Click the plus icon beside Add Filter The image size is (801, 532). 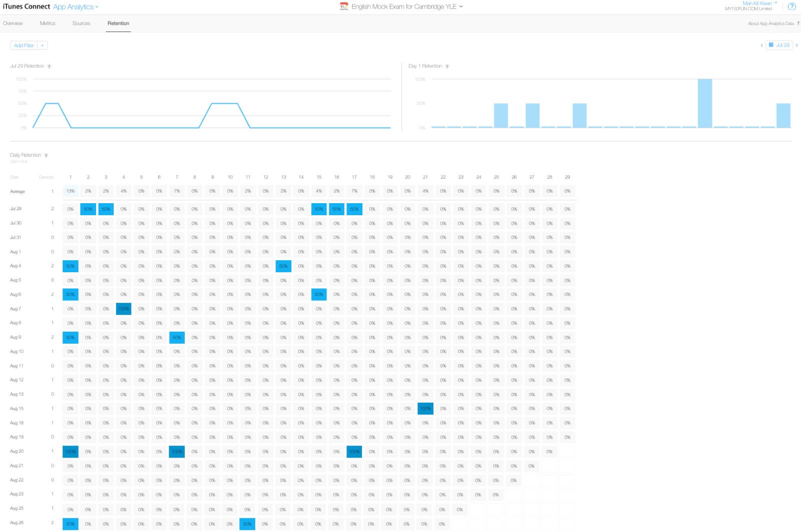[x=43, y=46]
